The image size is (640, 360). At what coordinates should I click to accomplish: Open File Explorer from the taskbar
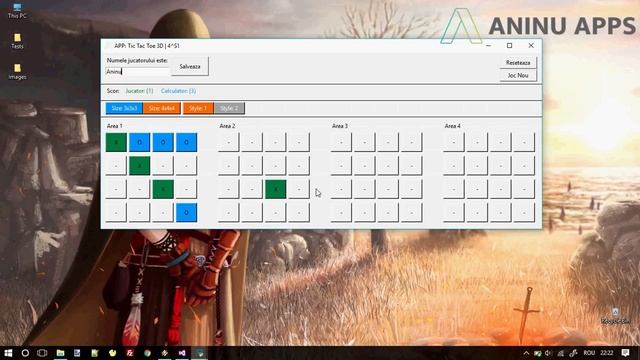point(60,353)
